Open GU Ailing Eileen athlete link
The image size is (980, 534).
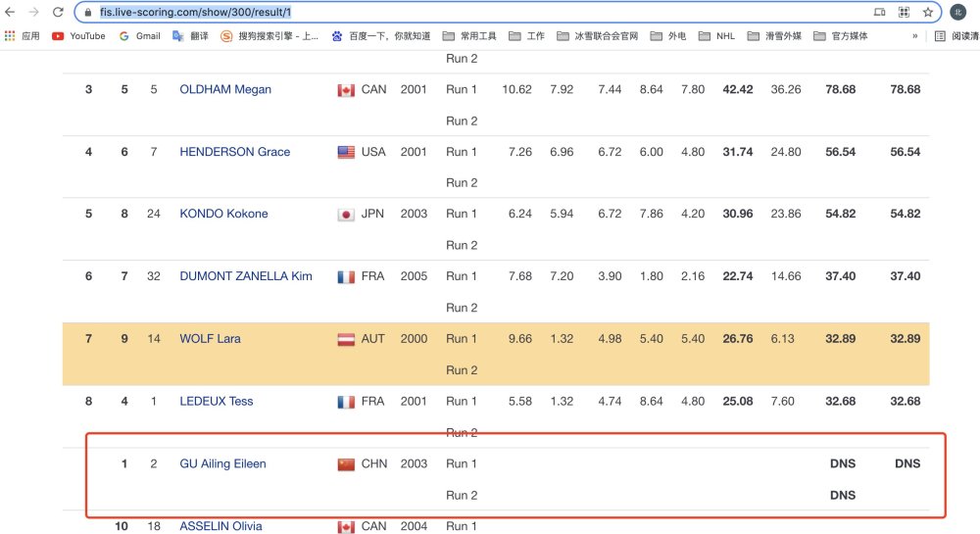pyautogui.click(x=222, y=463)
